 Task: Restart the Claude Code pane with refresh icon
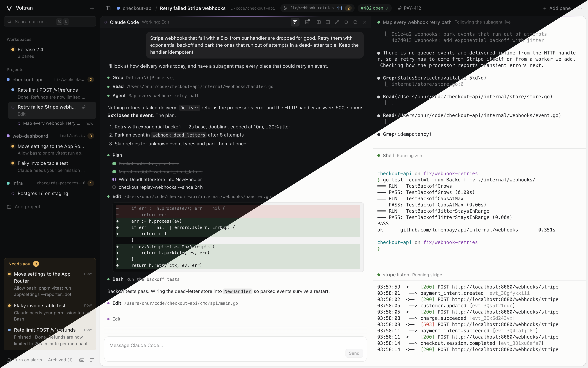coord(355,22)
